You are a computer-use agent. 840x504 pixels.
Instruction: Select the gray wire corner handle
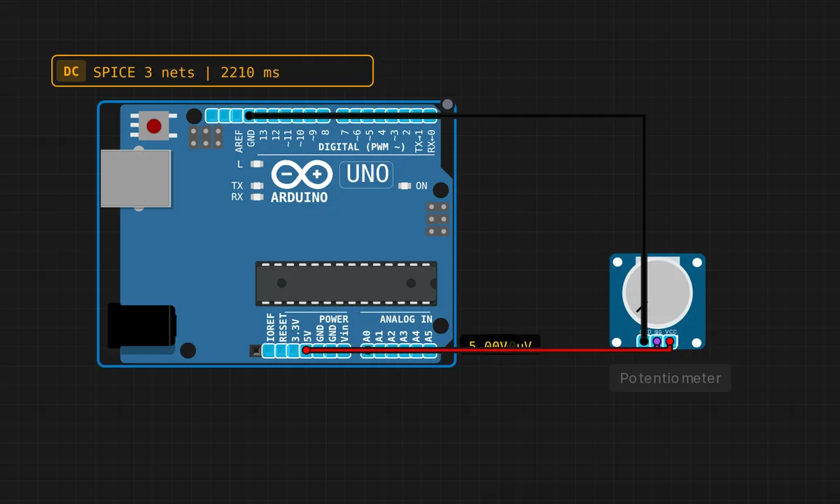pos(447,106)
